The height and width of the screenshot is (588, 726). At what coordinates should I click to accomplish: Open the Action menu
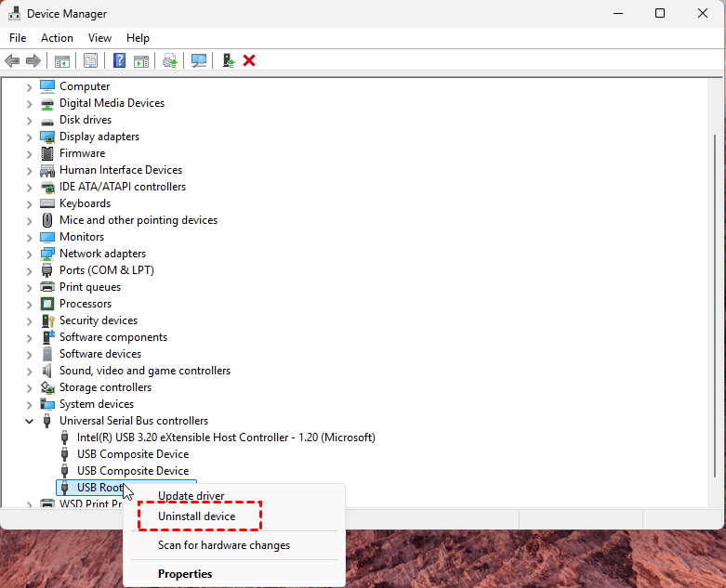(x=57, y=38)
